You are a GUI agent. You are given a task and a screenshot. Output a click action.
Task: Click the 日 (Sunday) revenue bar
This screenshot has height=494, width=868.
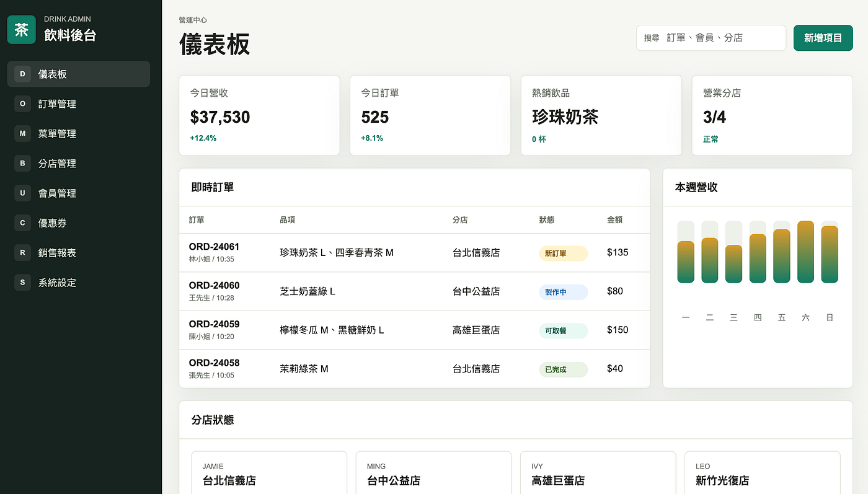pos(830,254)
